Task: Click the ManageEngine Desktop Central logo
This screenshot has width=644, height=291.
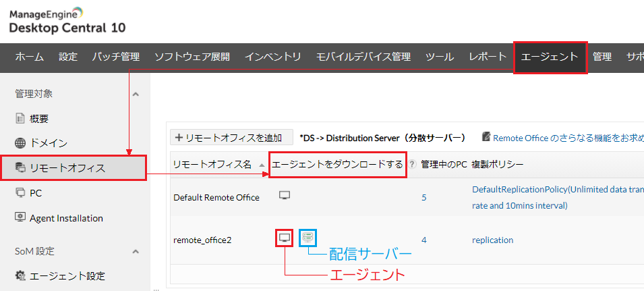Action: click(x=67, y=22)
